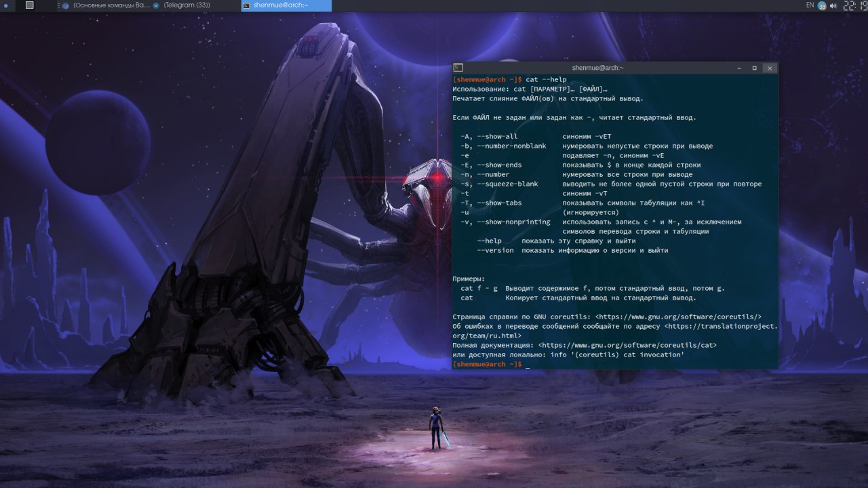Viewport: 868px width, 488px height.
Task: Click the 'cat f - g' example text
Action: [479, 288]
